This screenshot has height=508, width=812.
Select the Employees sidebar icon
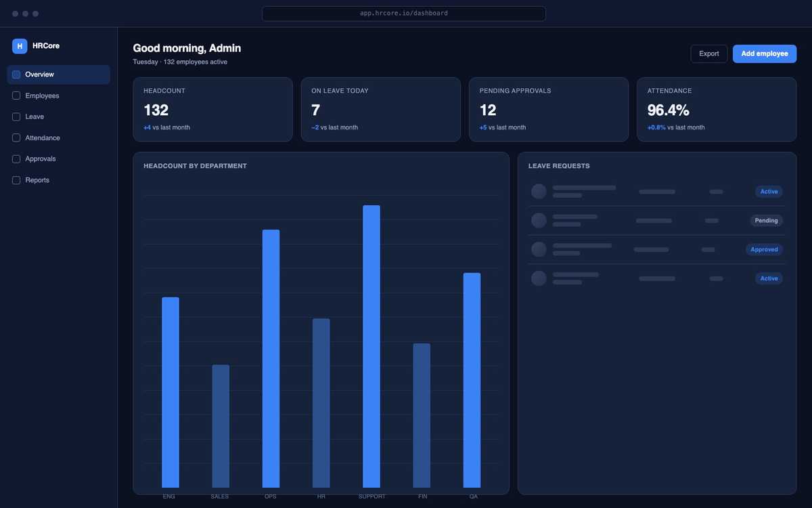16,96
